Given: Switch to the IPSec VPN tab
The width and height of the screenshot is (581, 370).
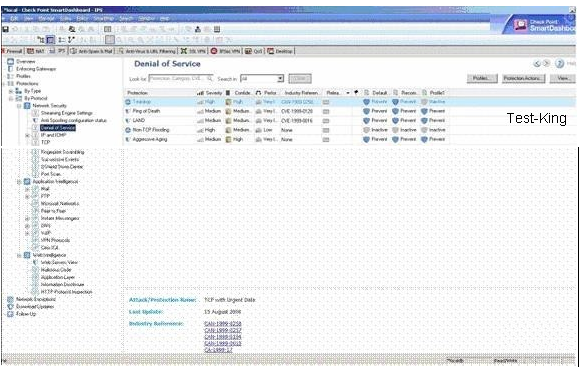Looking at the screenshot, I should (226, 51).
